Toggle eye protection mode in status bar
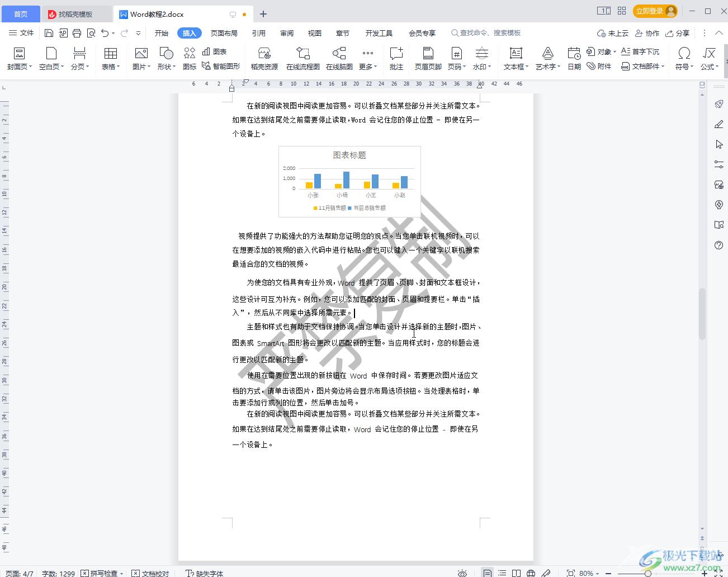Screen dimensions: 728x577 pos(462,573)
